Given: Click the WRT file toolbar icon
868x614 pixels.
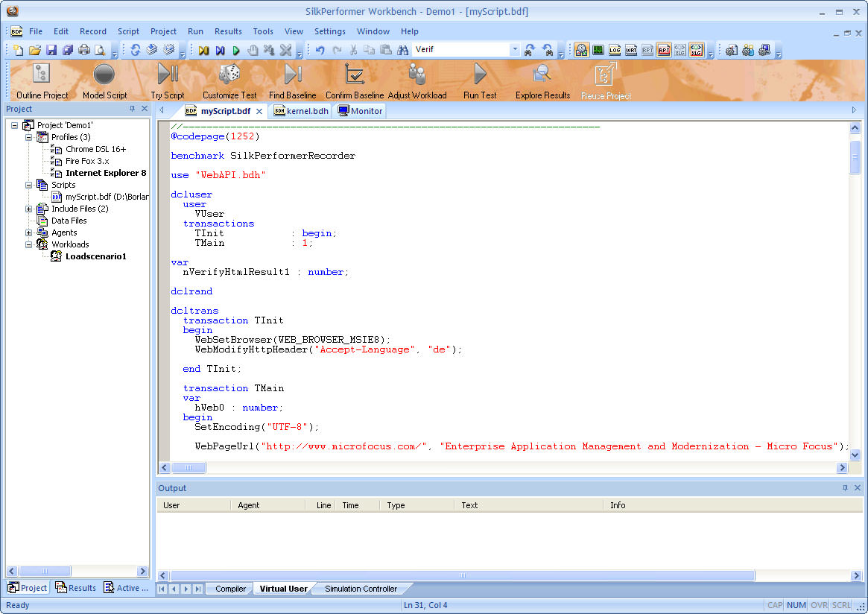Looking at the screenshot, I should (x=631, y=51).
